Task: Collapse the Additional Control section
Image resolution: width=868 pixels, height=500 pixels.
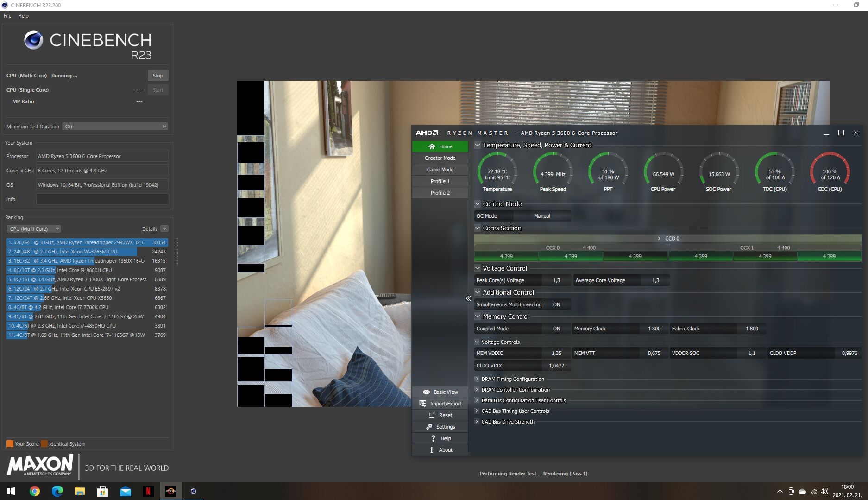Action: click(478, 292)
